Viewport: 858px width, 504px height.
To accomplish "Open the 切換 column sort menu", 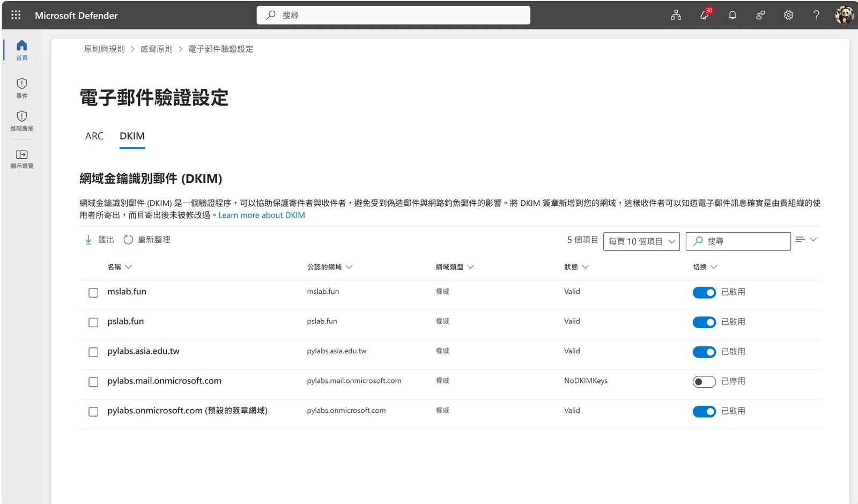I will coord(705,267).
